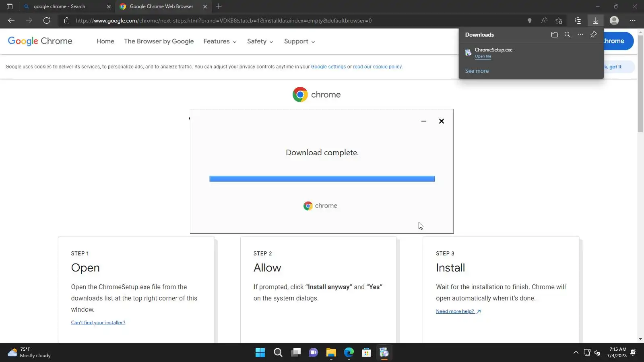Launch the Chat app from taskbar
Screen dimensions: 644x362
point(314,353)
